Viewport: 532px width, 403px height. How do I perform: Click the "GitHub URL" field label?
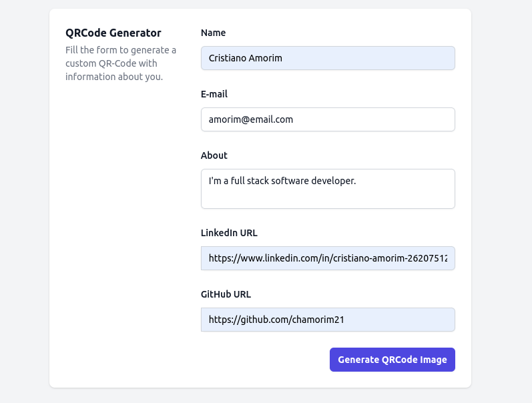click(x=226, y=294)
